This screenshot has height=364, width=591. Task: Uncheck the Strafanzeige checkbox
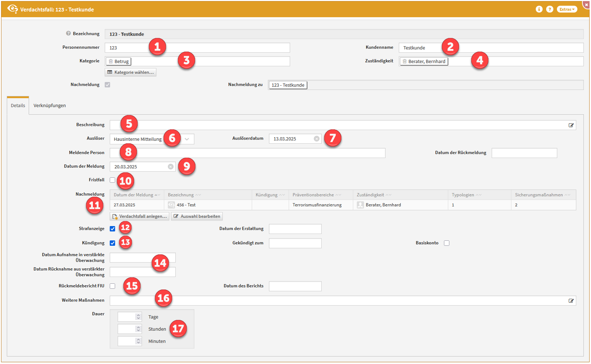pyautogui.click(x=113, y=229)
